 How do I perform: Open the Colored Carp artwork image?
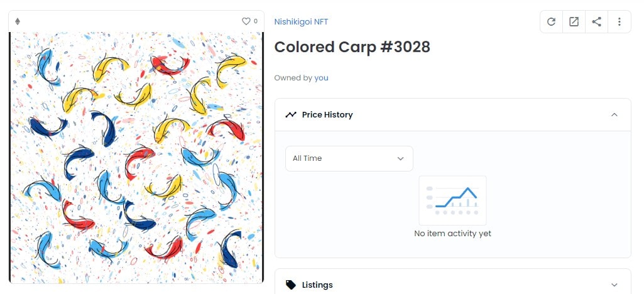(136, 158)
